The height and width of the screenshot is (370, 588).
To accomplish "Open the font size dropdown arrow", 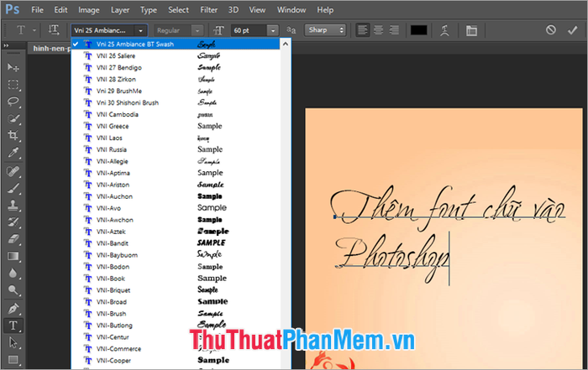I will 273,30.
